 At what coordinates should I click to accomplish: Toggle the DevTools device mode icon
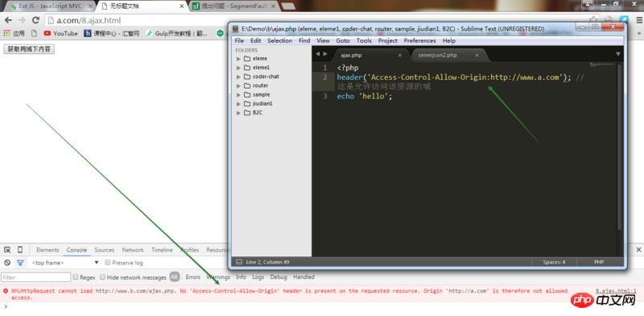20,250
